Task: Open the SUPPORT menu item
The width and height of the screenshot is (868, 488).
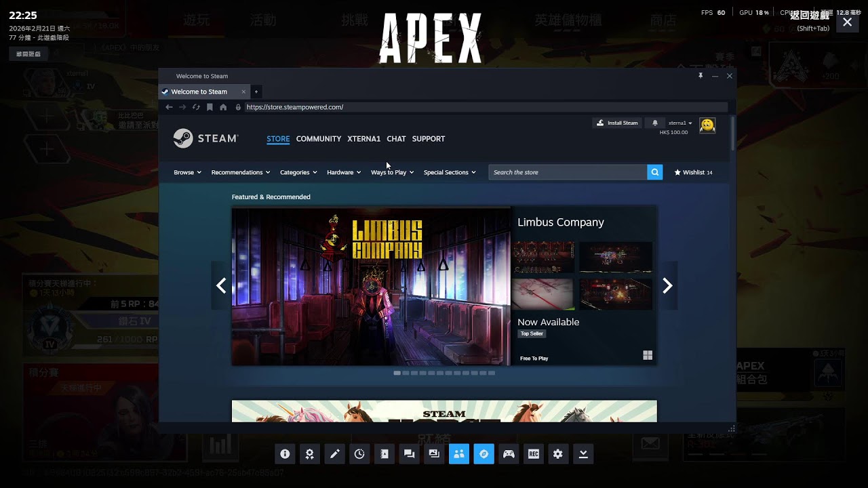Action: coord(429,139)
